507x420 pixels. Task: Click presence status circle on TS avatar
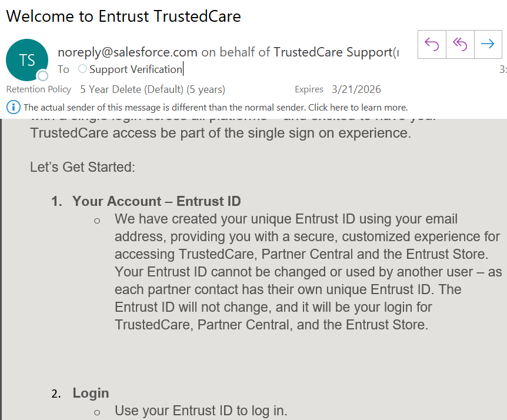click(x=42, y=76)
